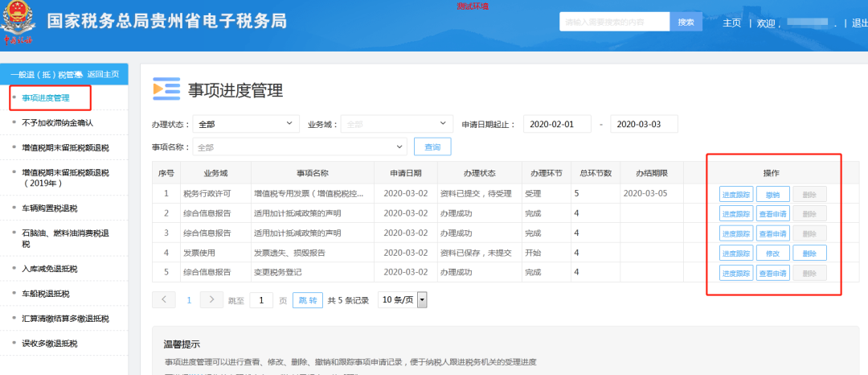
Task: Click 进度跟踪 for row 1
Action: tap(736, 195)
